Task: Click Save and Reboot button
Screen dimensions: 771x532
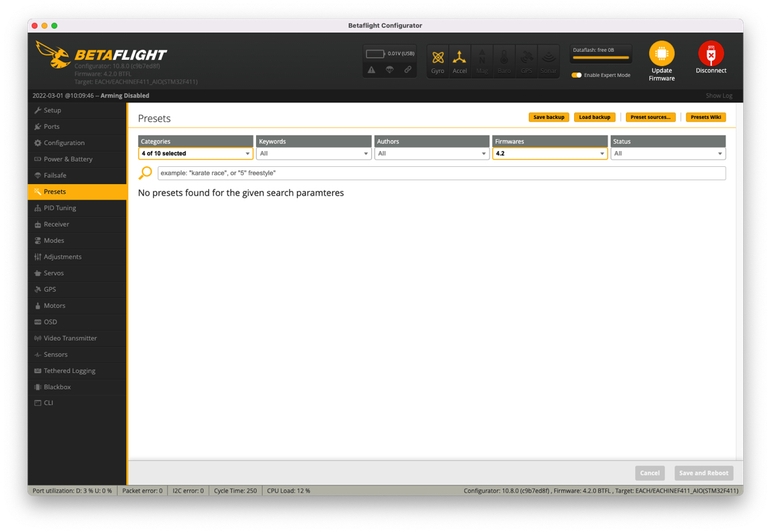Action: (704, 473)
